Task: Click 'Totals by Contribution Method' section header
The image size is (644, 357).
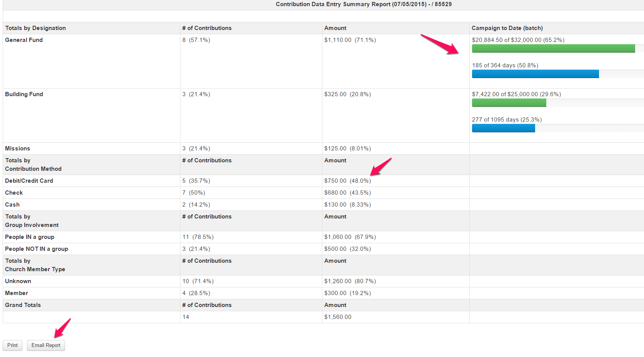Action: point(33,165)
